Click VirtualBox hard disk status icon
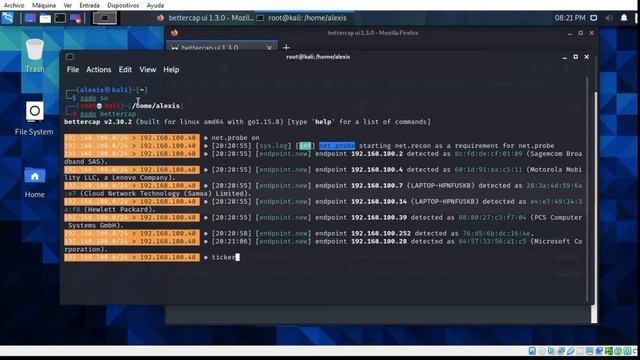This screenshot has width=640, height=360. 532,351
